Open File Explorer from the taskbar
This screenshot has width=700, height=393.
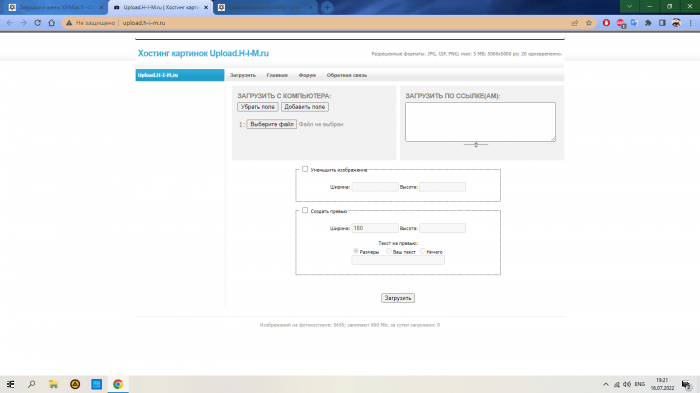click(x=54, y=384)
